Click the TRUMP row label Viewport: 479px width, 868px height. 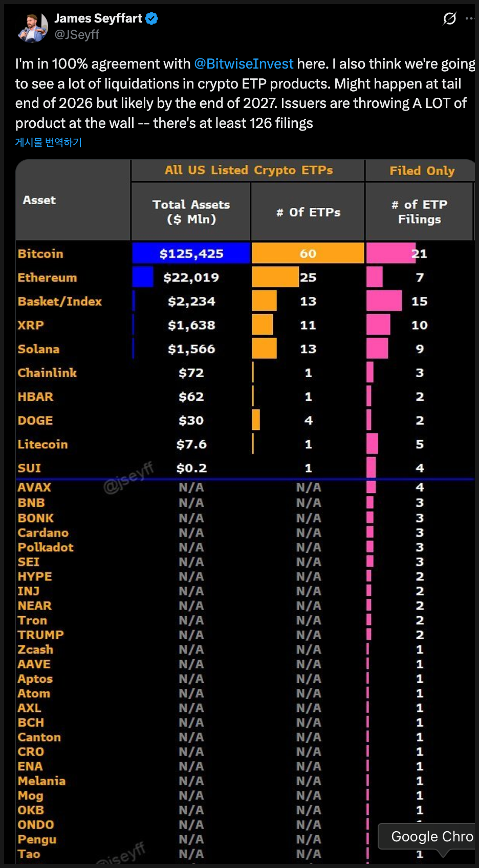tap(40, 635)
